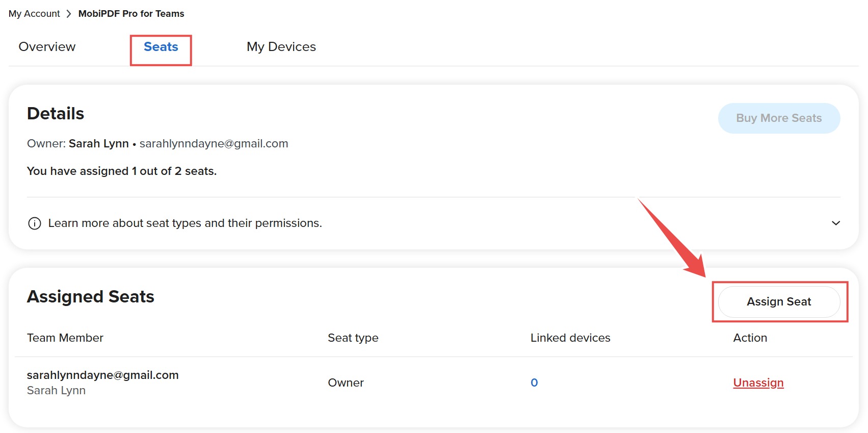The height and width of the screenshot is (433, 868).
Task: Expand the seat types permissions chevron
Action: 836,223
